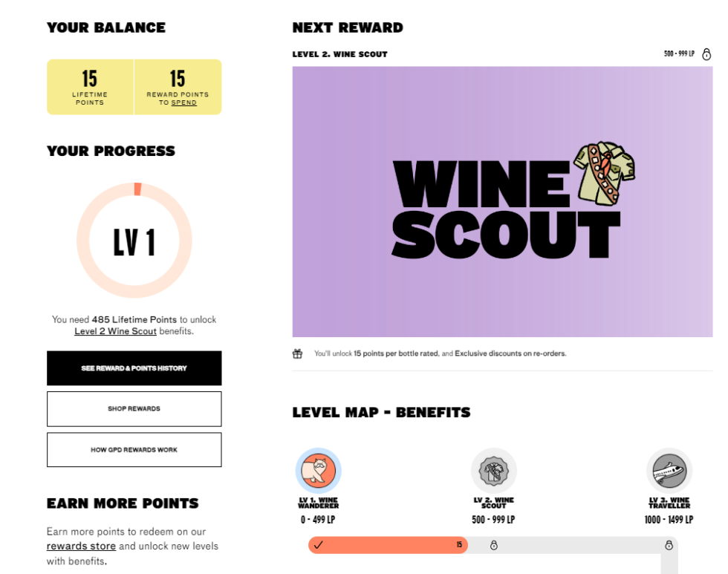Open HOW GPD REWARDS WORK

[134, 449]
